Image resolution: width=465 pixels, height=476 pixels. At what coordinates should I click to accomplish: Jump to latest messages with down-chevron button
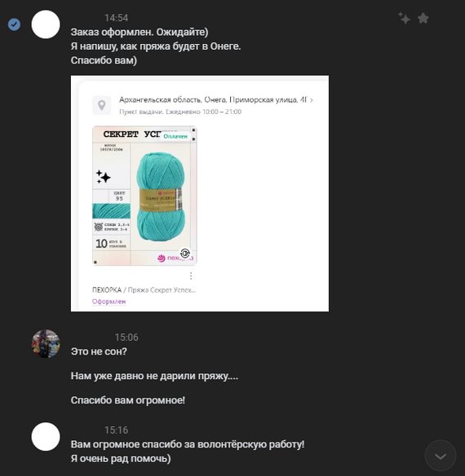pyautogui.click(x=440, y=456)
